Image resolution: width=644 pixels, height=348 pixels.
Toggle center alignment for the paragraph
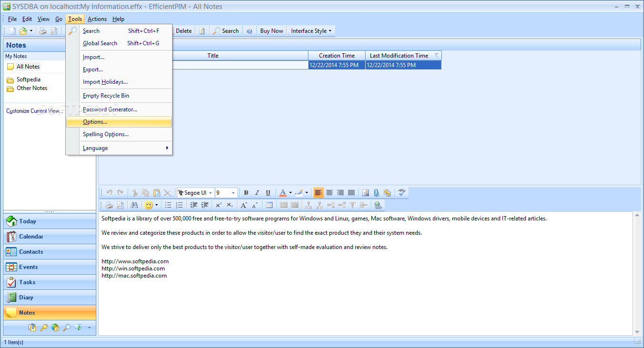(x=329, y=193)
